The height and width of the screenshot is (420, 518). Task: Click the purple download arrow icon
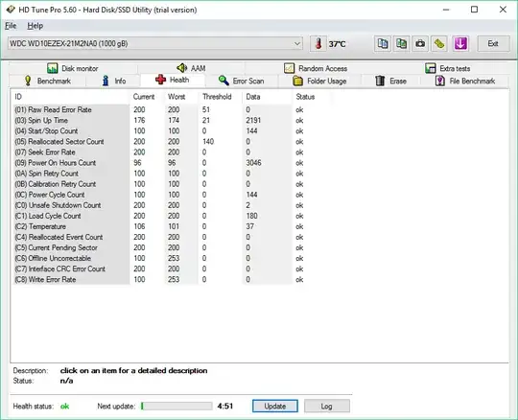click(460, 43)
